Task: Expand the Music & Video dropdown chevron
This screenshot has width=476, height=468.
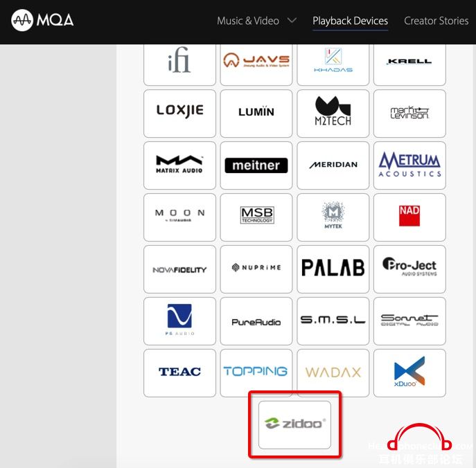Action: pyautogui.click(x=292, y=20)
